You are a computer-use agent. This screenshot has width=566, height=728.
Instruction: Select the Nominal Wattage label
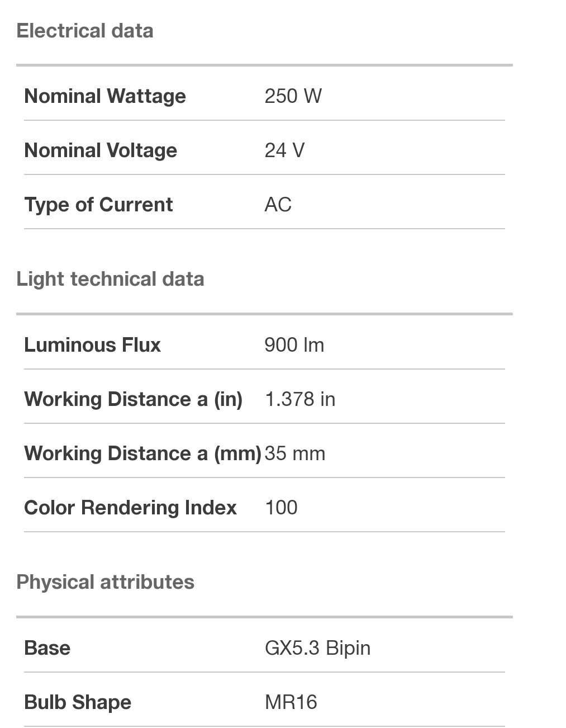(x=105, y=96)
